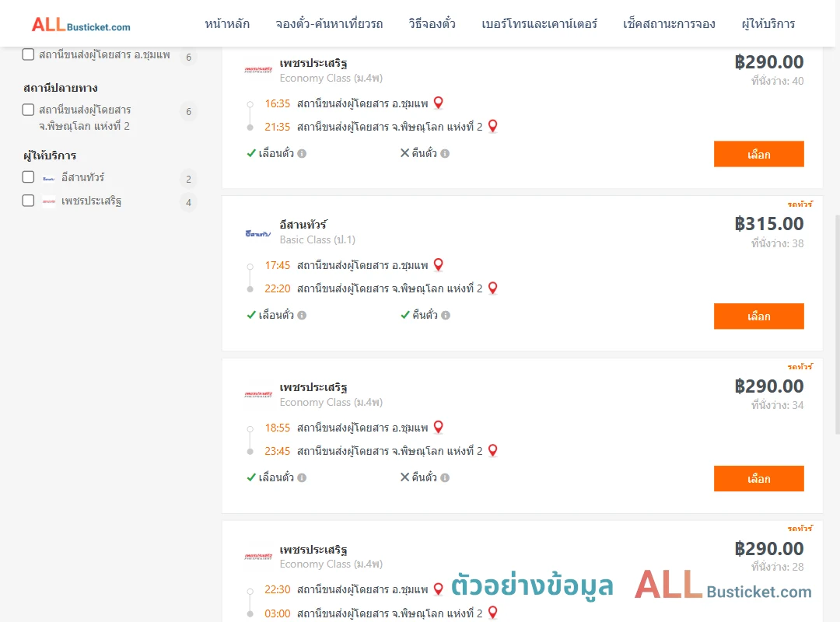Open เบอร์โทรและเคาน์เตอร์ menu item

[539, 23]
